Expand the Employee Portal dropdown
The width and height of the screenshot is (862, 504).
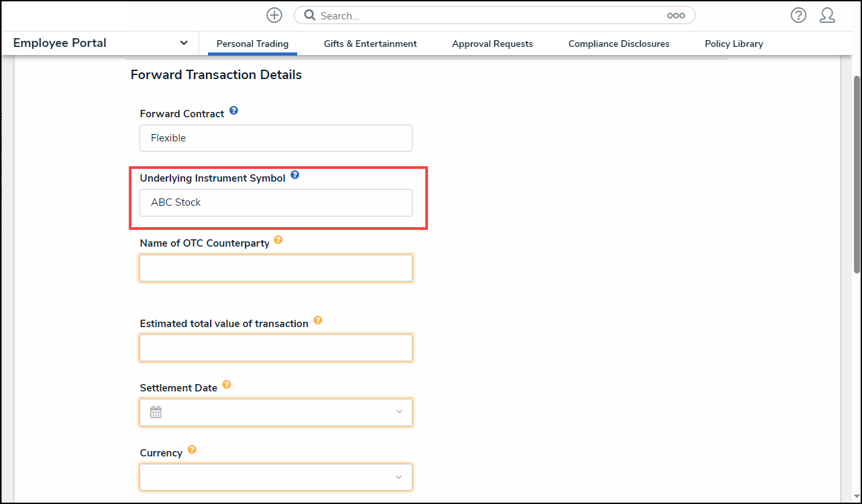[x=184, y=43]
